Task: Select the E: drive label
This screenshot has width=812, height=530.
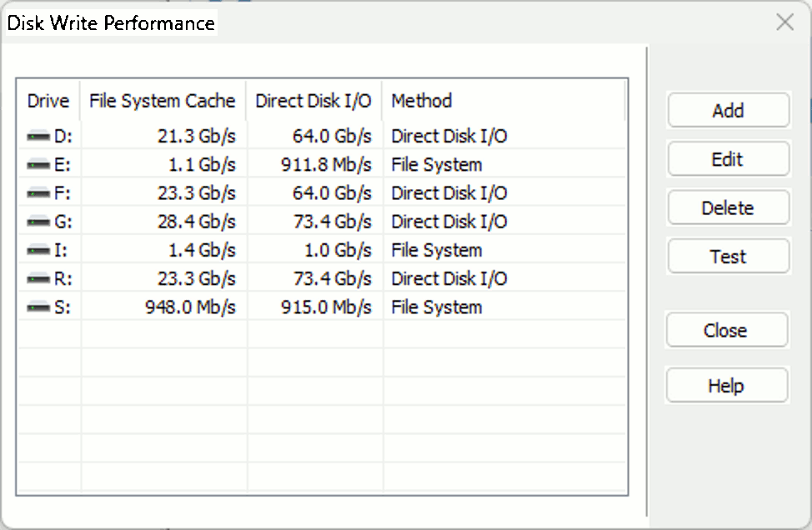Action: tap(63, 165)
